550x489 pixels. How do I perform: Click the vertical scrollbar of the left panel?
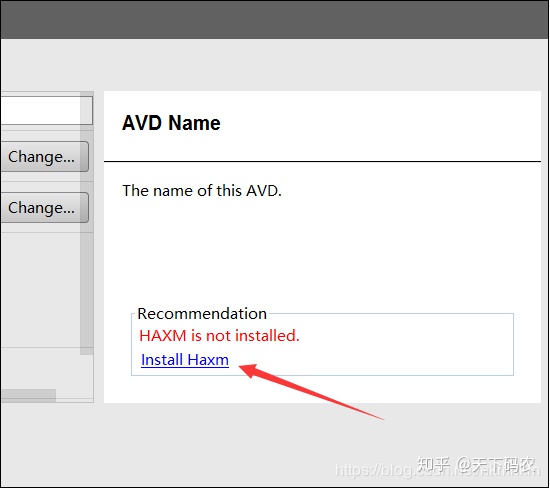pyautogui.click(x=87, y=223)
